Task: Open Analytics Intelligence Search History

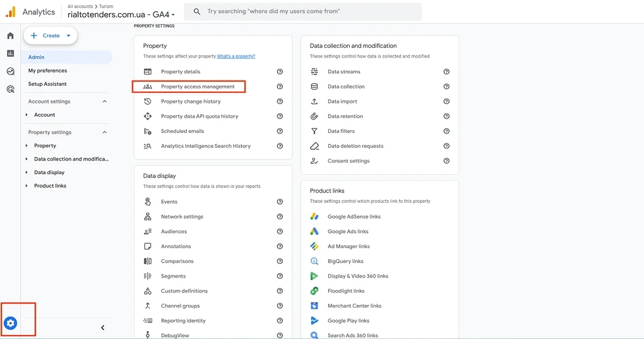Action: (206, 146)
